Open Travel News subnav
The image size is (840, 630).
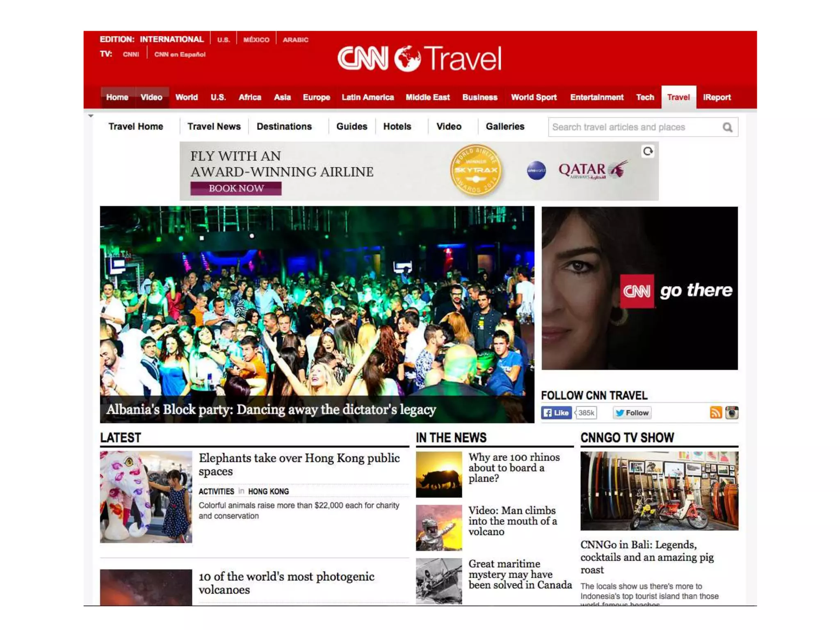click(214, 126)
